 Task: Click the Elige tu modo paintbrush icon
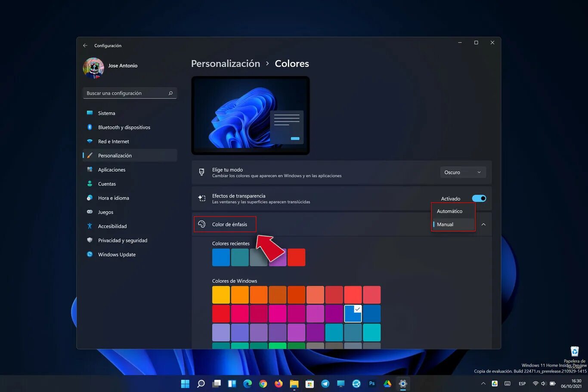[201, 172]
